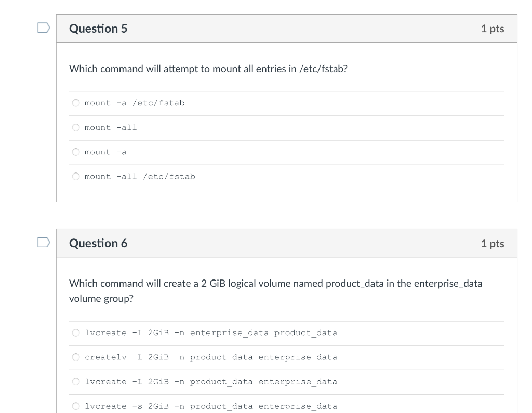Screen dimensions: 532x413
Task: Click the Question 6 header
Action: pos(98,243)
